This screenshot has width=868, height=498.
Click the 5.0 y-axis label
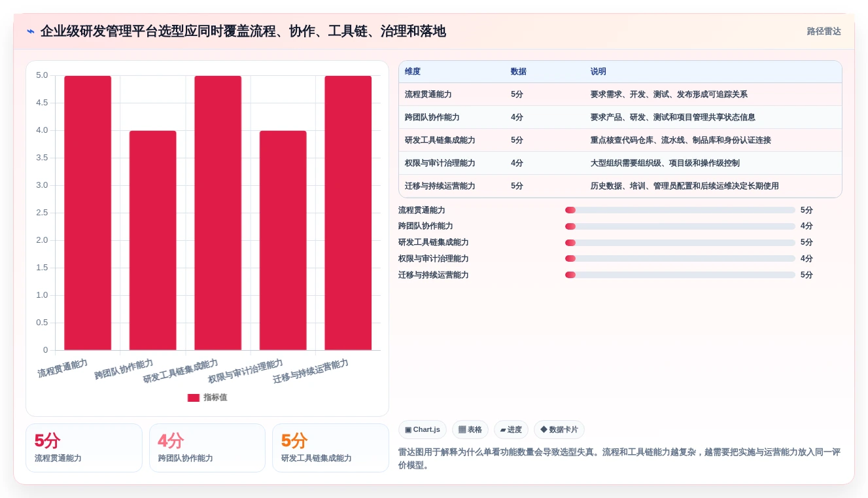tap(42, 75)
